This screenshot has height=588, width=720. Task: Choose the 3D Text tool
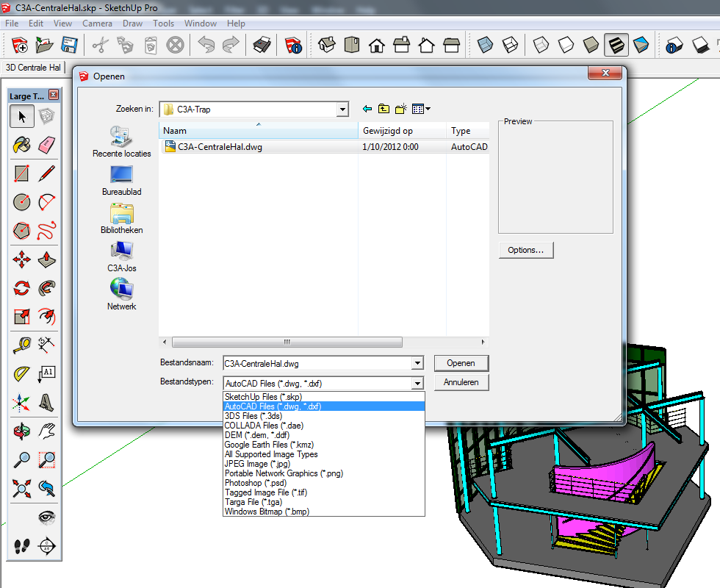pos(46,403)
